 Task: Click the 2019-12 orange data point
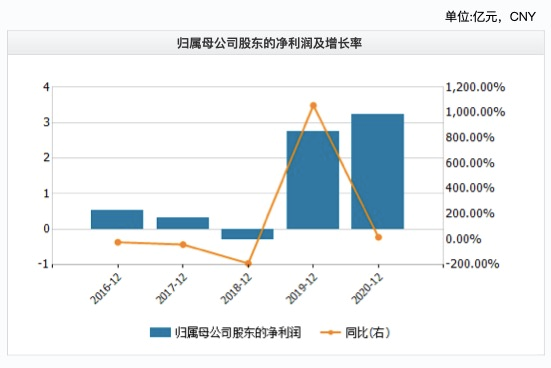pyautogui.click(x=313, y=105)
